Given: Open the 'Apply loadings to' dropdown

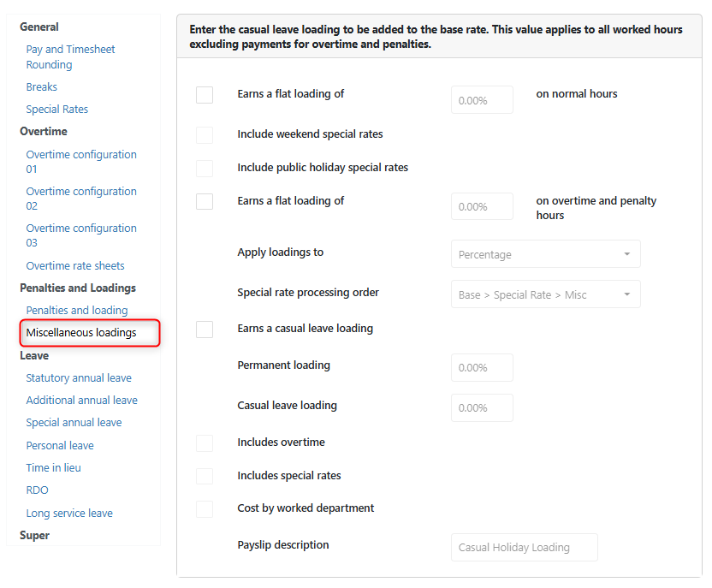Looking at the screenshot, I should click(545, 254).
